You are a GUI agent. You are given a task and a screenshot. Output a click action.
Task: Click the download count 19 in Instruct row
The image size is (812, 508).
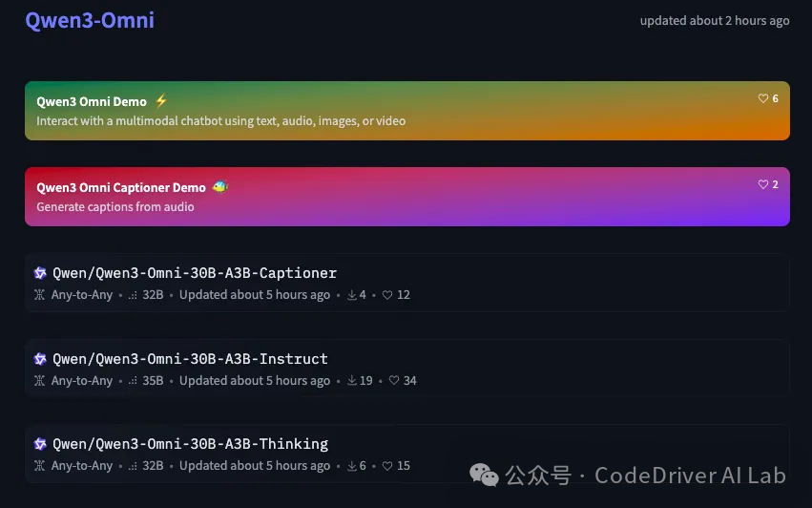(366, 380)
